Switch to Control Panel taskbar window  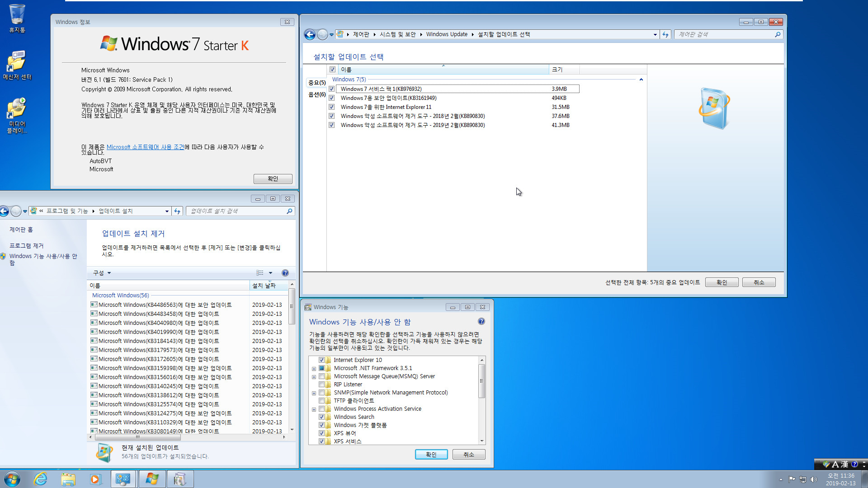click(123, 479)
